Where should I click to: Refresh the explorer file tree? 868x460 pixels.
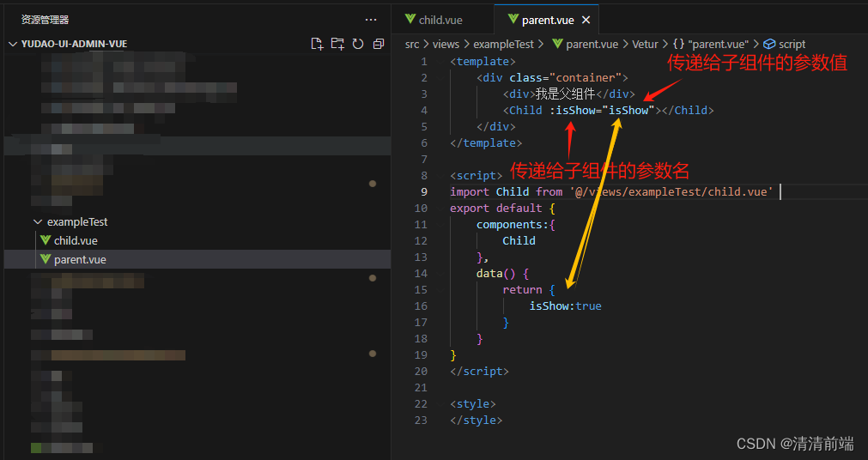358,44
